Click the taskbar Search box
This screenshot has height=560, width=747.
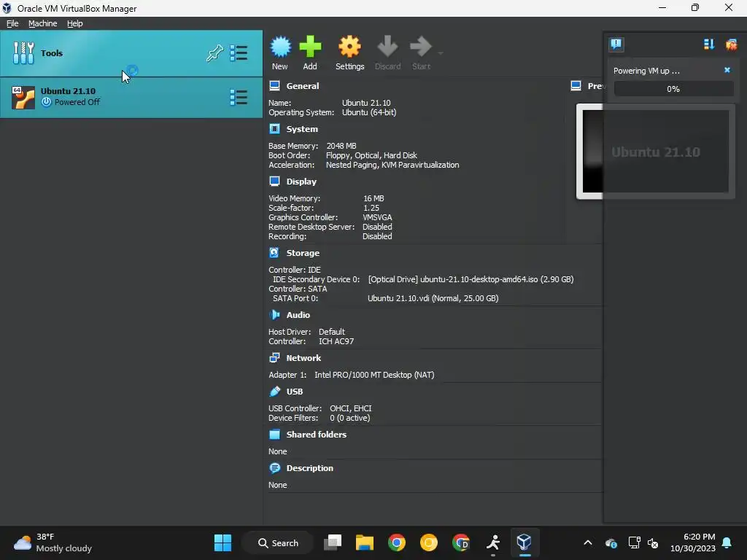tap(278, 542)
